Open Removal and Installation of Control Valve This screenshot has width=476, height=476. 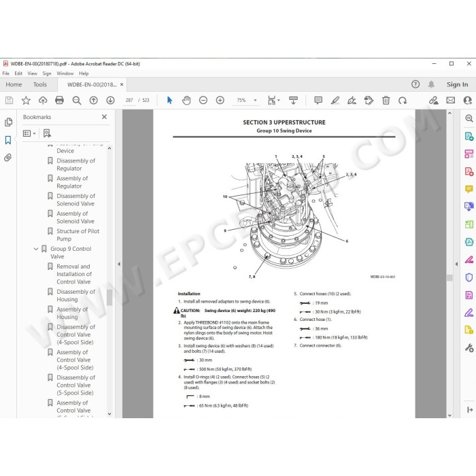pos(74,274)
